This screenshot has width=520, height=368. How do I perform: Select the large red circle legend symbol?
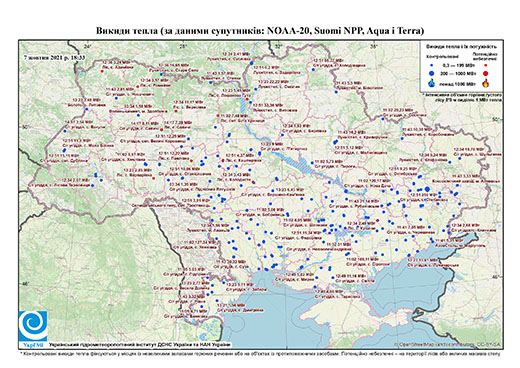[485, 73]
